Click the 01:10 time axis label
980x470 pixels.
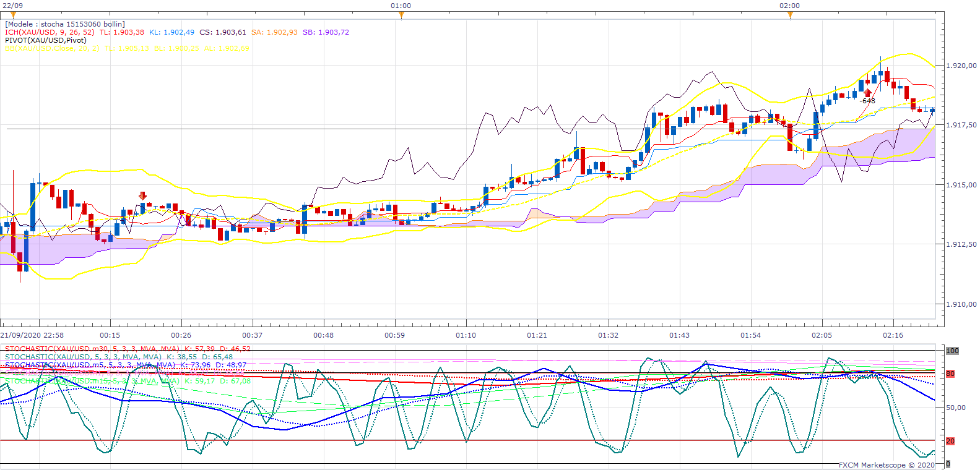(466, 335)
